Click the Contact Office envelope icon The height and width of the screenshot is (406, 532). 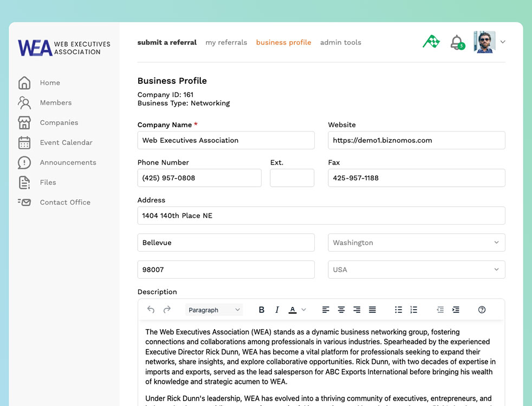coord(24,202)
